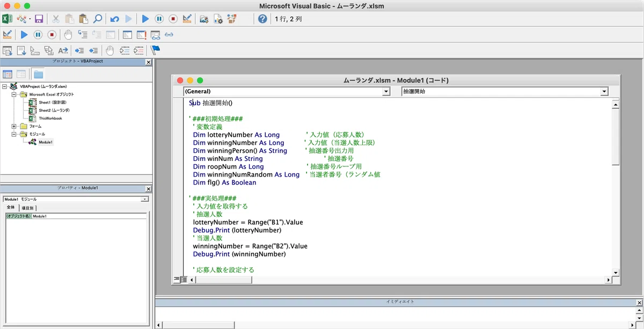Run the macro from the Standard toolbar play icon
644x329 pixels.
pos(145,19)
